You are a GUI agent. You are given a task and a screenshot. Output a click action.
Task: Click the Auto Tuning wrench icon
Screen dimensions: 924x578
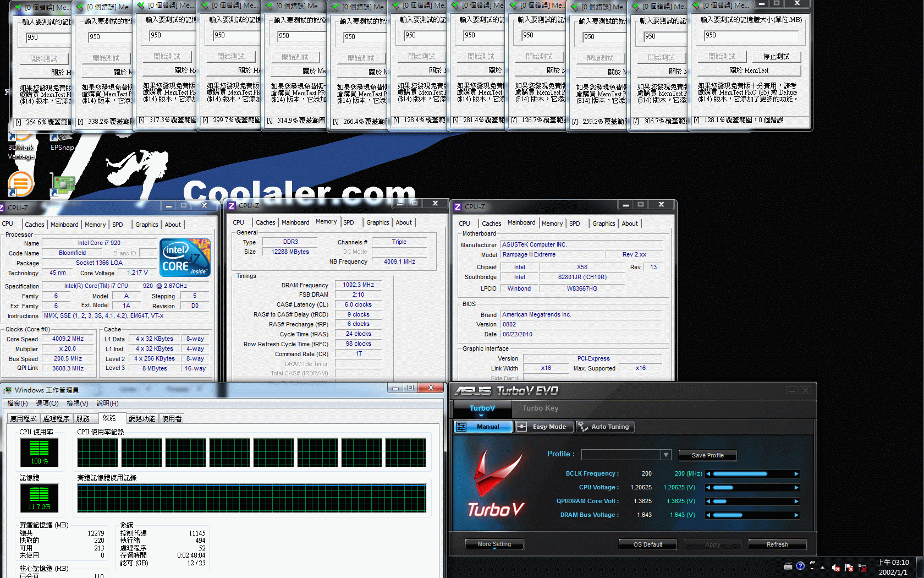[x=582, y=427]
